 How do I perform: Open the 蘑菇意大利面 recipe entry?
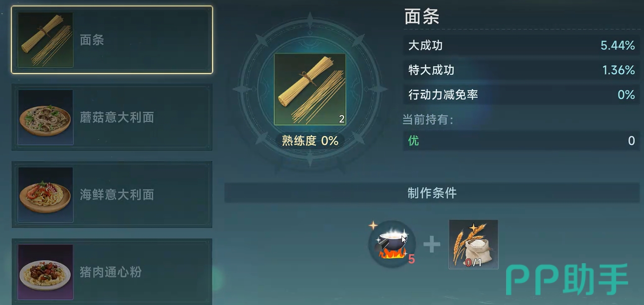click(112, 117)
